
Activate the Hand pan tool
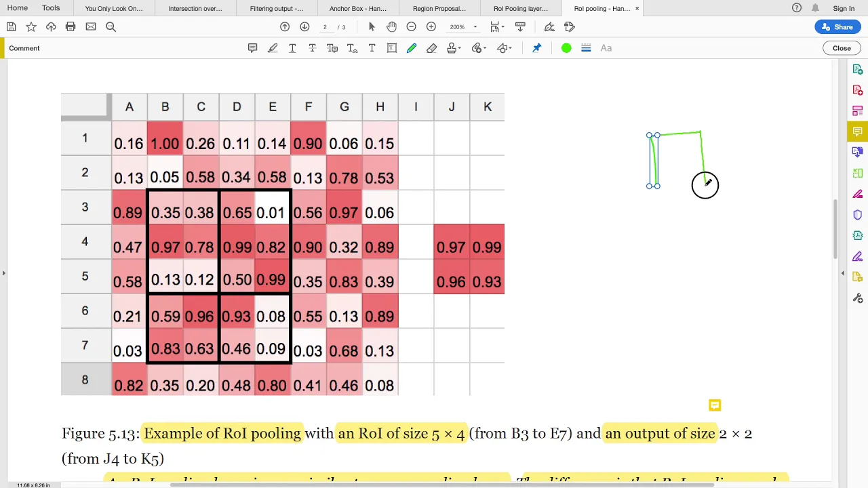(x=391, y=26)
